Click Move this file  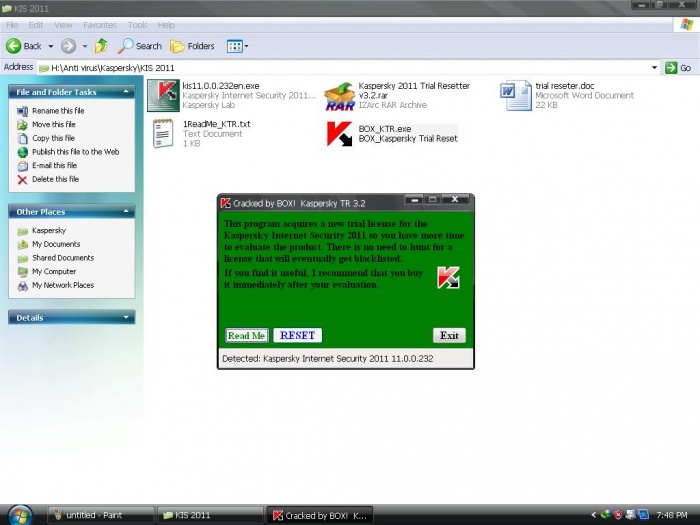coord(54,124)
